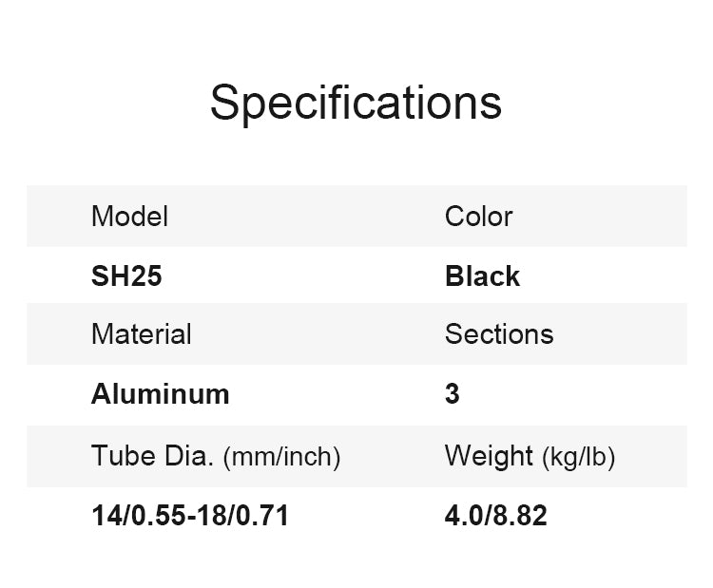The image size is (713, 588).
Task: Click the word mm in tube unit
Action: pos(247,458)
